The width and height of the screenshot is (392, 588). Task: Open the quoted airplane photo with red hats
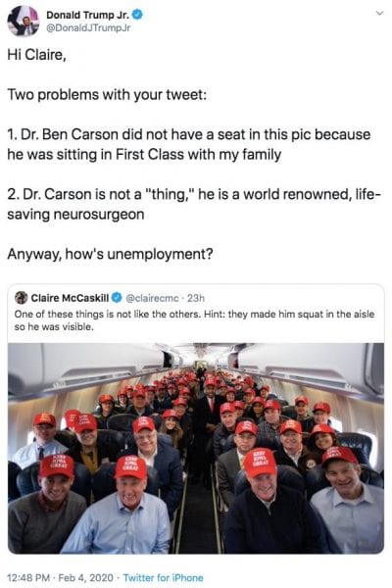pyautogui.click(x=196, y=448)
